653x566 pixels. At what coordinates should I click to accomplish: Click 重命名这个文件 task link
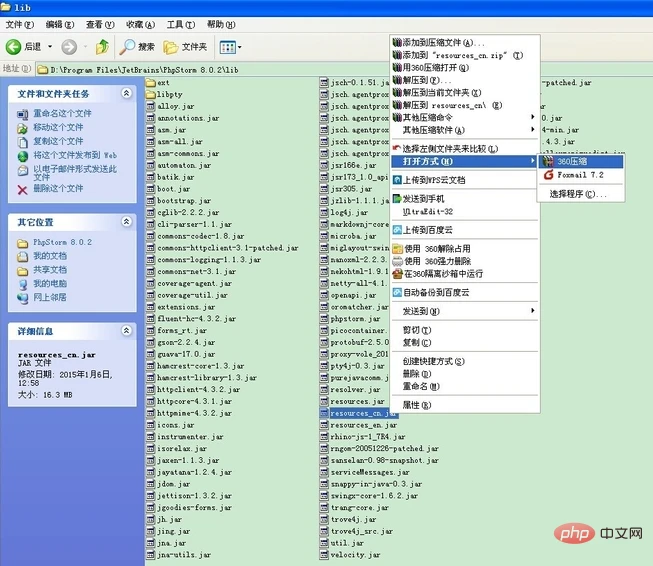point(62,113)
